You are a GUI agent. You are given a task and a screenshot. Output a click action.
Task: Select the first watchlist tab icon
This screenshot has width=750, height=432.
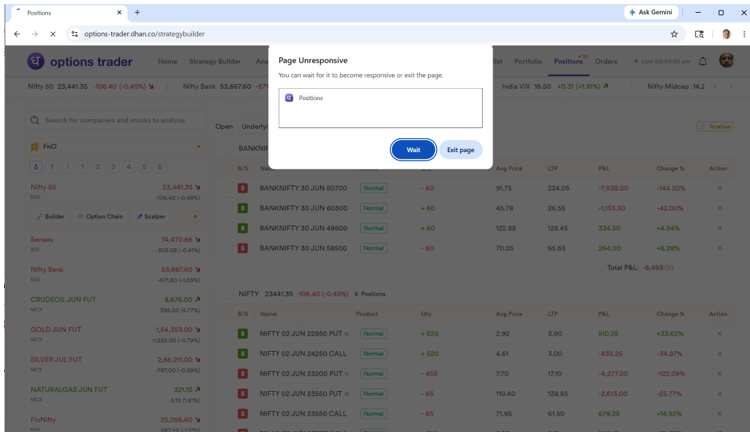pos(36,166)
